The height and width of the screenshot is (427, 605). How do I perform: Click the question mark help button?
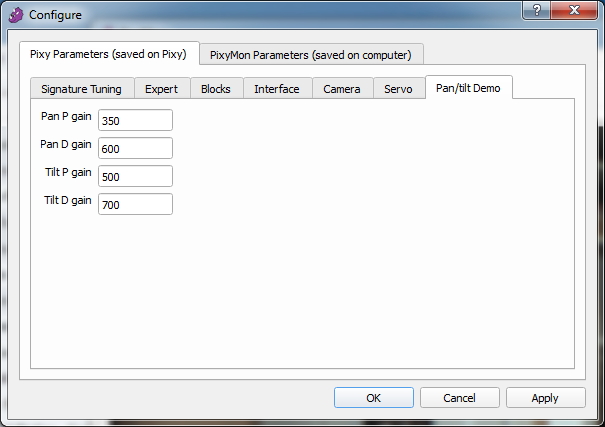pos(539,12)
